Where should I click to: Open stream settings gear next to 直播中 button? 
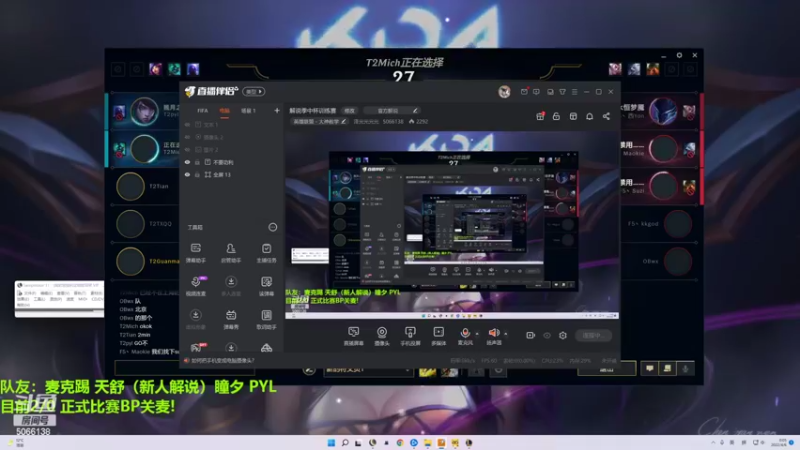tap(563, 335)
